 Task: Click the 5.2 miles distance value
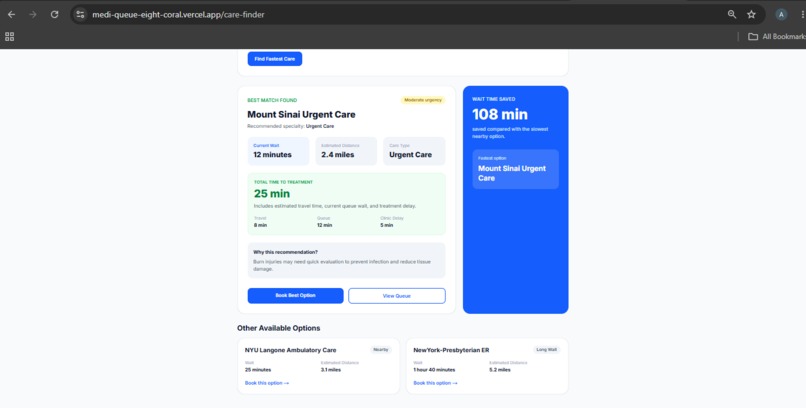pos(500,369)
